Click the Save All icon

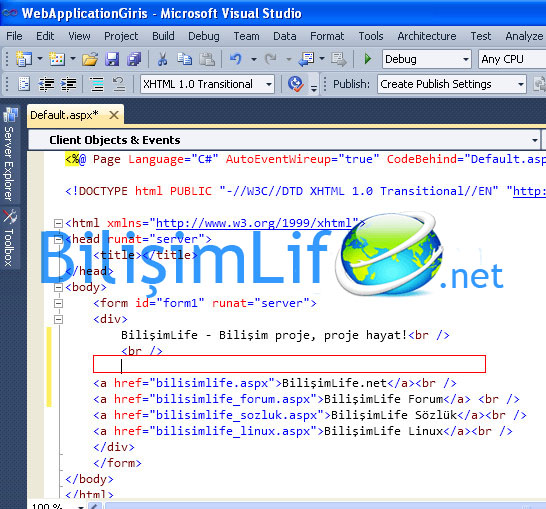tap(134, 59)
